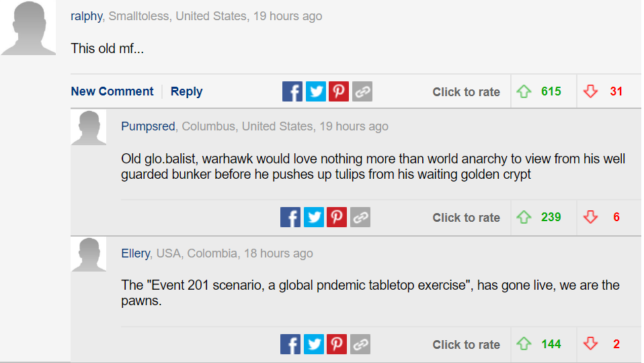
Task: Copy link to Ellery's reply
Action: [360, 344]
